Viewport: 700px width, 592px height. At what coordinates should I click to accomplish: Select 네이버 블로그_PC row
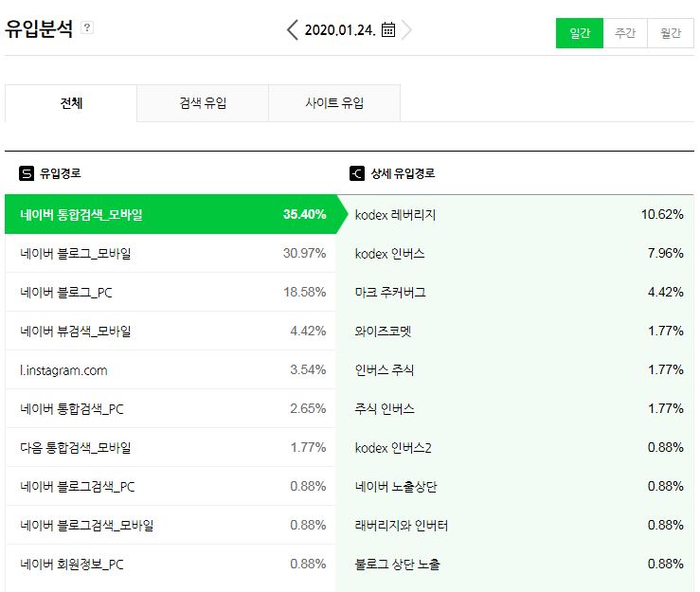click(x=171, y=292)
